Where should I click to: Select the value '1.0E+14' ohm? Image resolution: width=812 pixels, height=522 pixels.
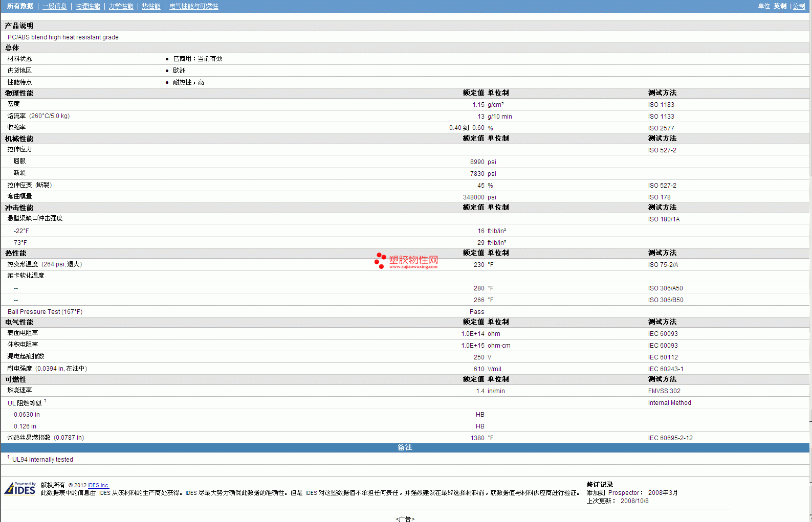pos(473,334)
